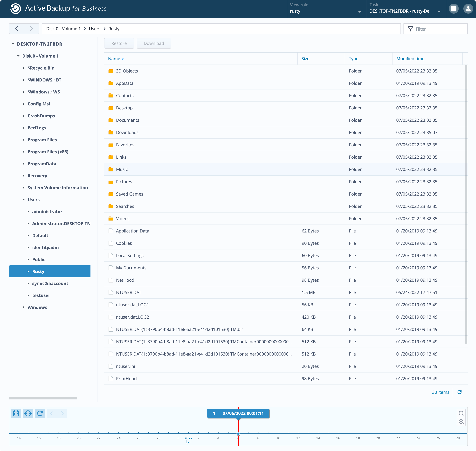
Task: Click the AppData folder icon
Action: coord(111,83)
